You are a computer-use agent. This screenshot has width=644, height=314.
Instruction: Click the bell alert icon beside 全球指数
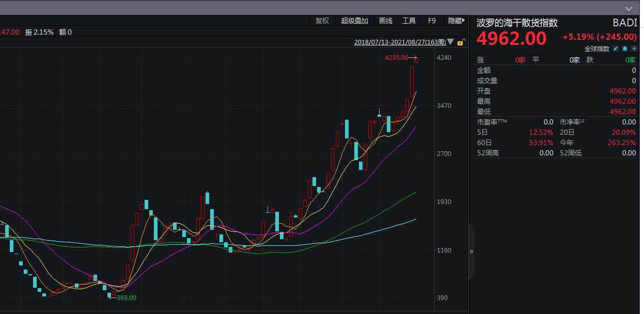pos(625,49)
